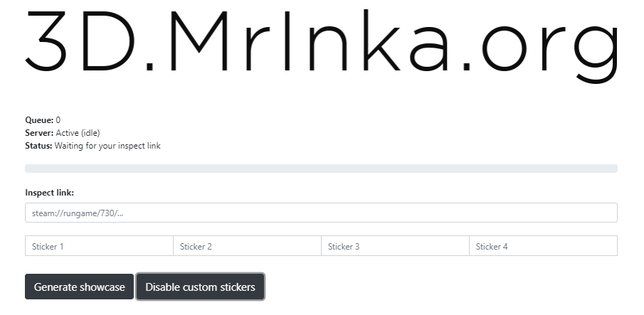
Task: Click the 3D part of the title
Action: click(x=80, y=41)
